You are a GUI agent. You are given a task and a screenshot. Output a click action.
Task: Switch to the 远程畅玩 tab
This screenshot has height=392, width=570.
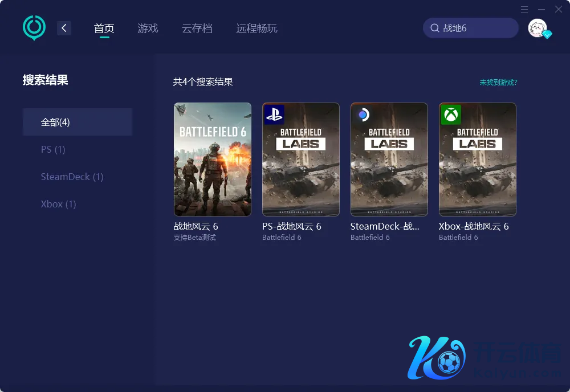[256, 28]
